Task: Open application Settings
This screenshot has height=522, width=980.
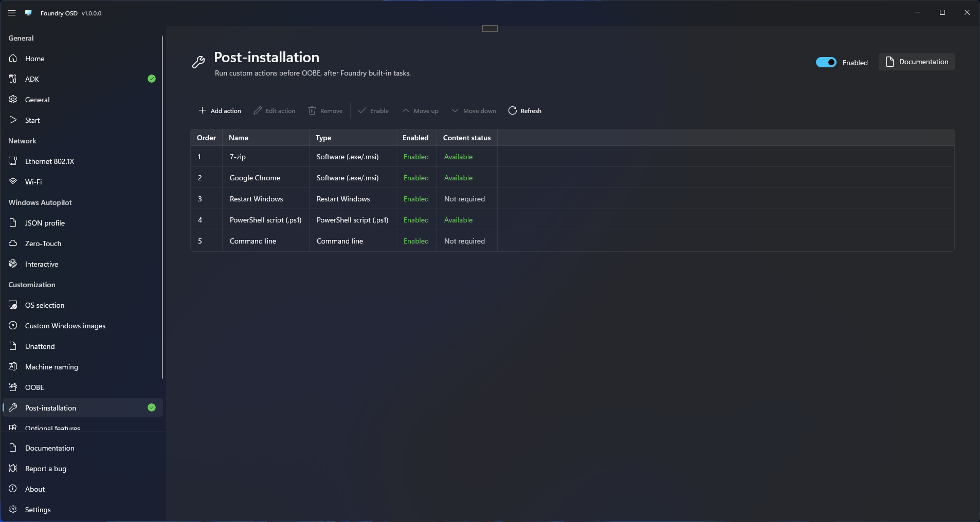Action: (x=82, y=510)
